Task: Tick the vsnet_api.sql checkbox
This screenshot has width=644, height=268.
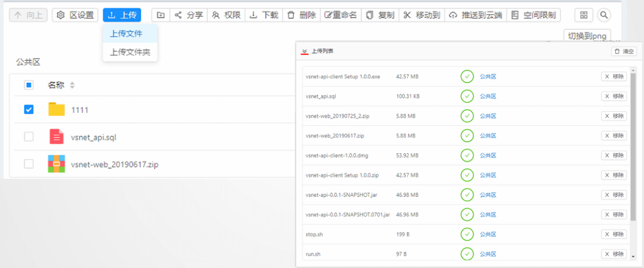Action: (29, 137)
